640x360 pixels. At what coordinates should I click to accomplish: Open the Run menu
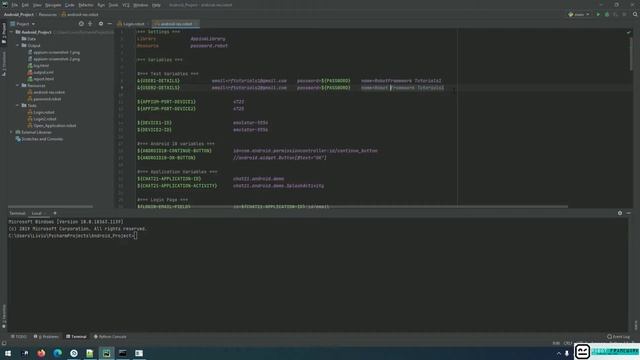tap(101, 5)
